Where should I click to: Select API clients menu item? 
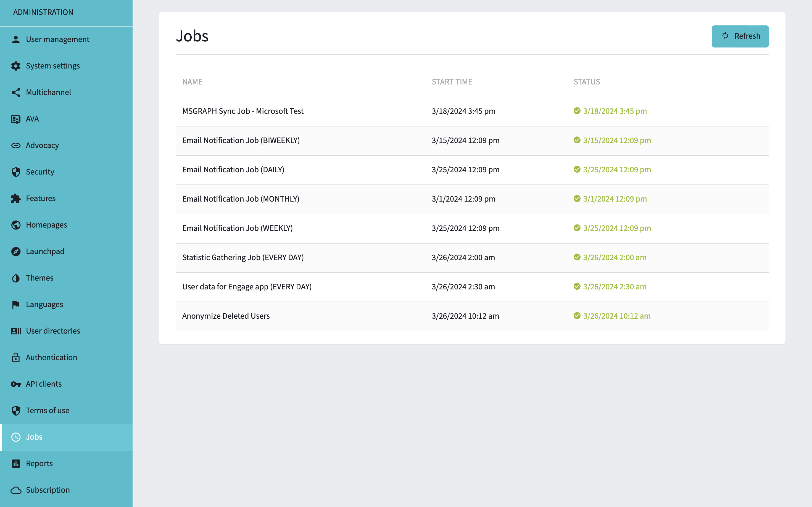tap(66, 384)
